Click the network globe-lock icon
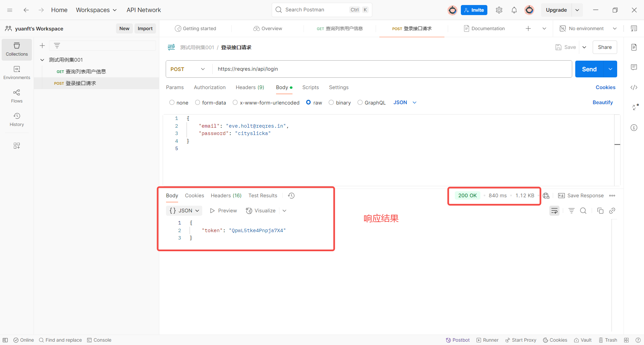Image resolution: width=644 pixels, height=345 pixels. click(x=546, y=196)
